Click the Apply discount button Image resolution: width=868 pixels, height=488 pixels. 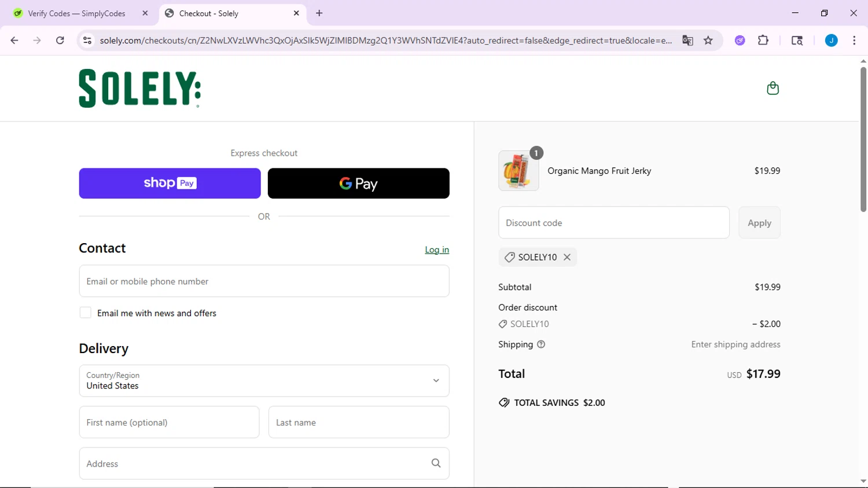(x=759, y=223)
